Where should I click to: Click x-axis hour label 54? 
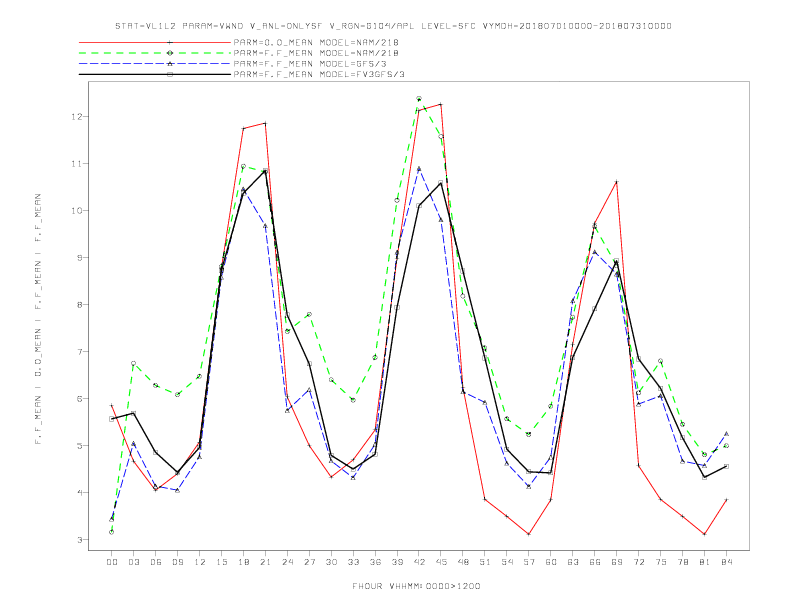pyautogui.click(x=507, y=562)
